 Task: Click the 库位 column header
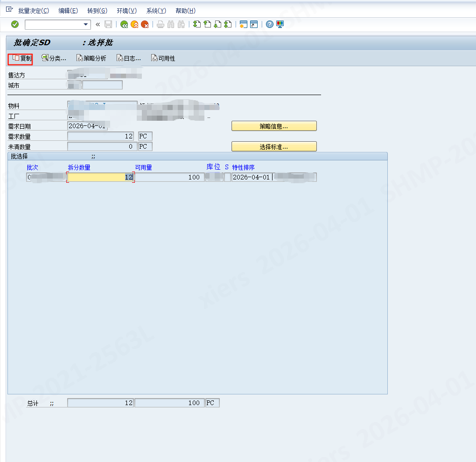(x=213, y=167)
